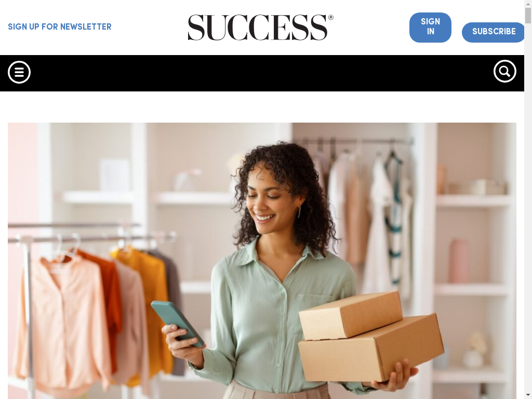Screen dimensions: 532x399
Task: Click the teal smartphone in the woman's hand
Action: pos(178,323)
